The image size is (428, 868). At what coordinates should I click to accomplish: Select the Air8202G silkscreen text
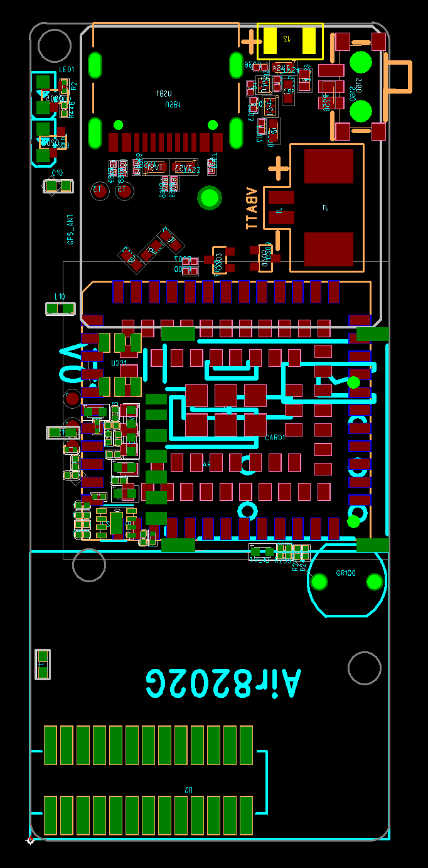[223, 683]
